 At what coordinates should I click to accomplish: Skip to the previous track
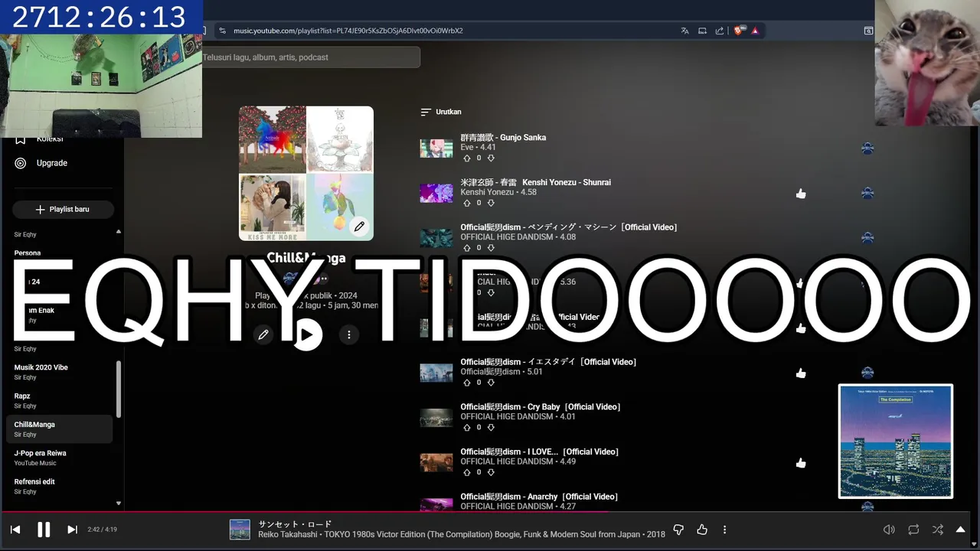click(15, 530)
